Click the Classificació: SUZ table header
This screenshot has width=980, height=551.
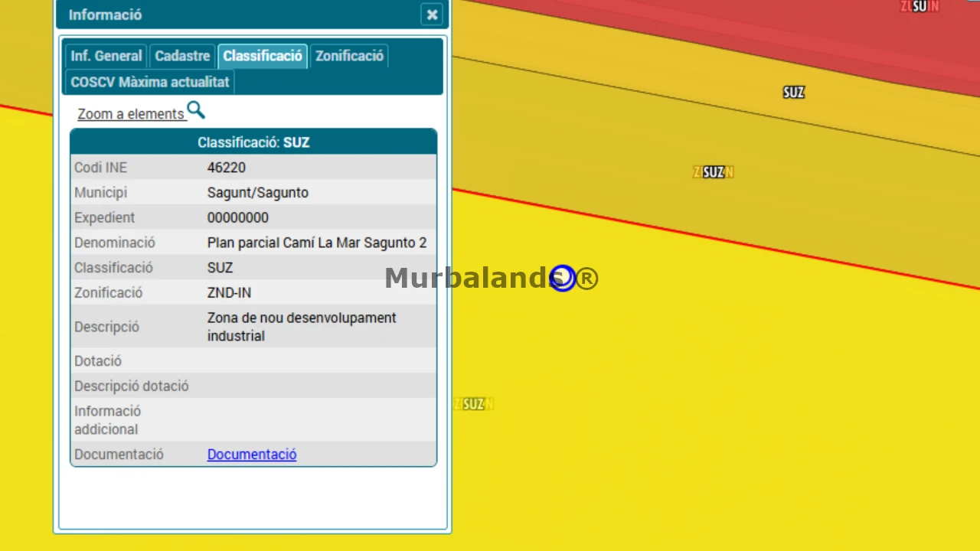(x=253, y=142)
